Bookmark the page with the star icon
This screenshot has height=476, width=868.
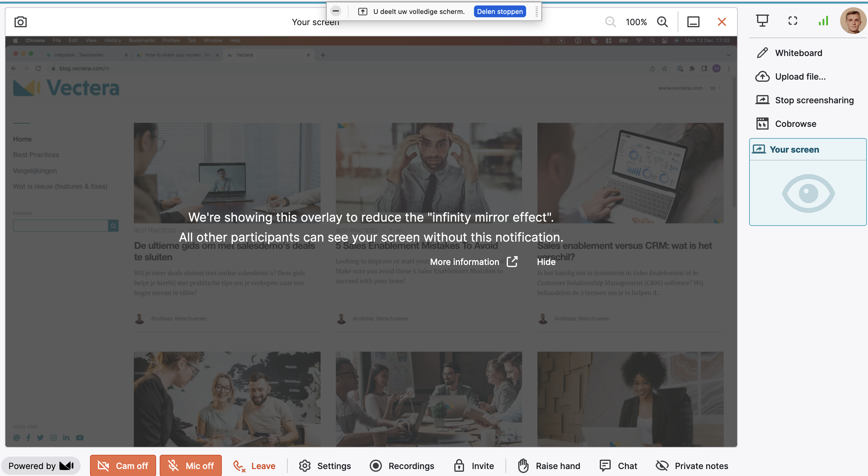(x=664, y=68)
